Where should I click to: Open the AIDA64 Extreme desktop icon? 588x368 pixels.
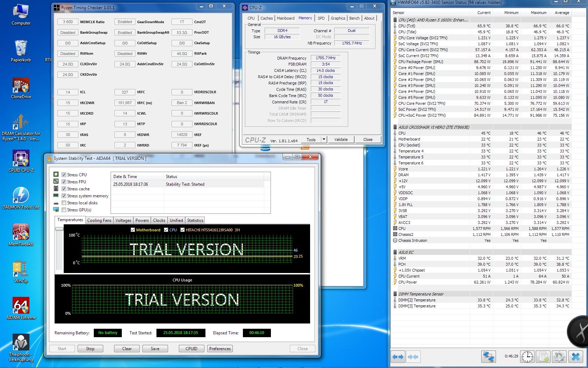pyautogui.click(x=21, y=308)
